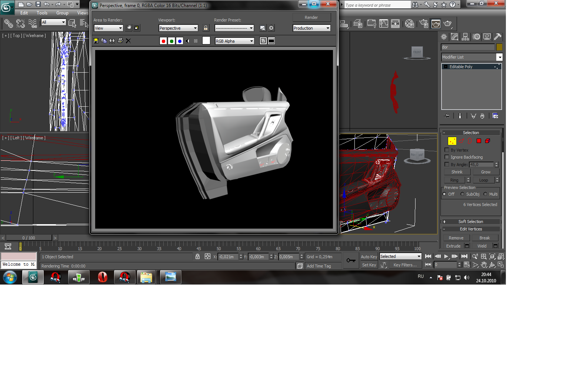577x392 pixels.
Task: Open the Tools menu
Action: pyautogui.click(x=42, y=13)
